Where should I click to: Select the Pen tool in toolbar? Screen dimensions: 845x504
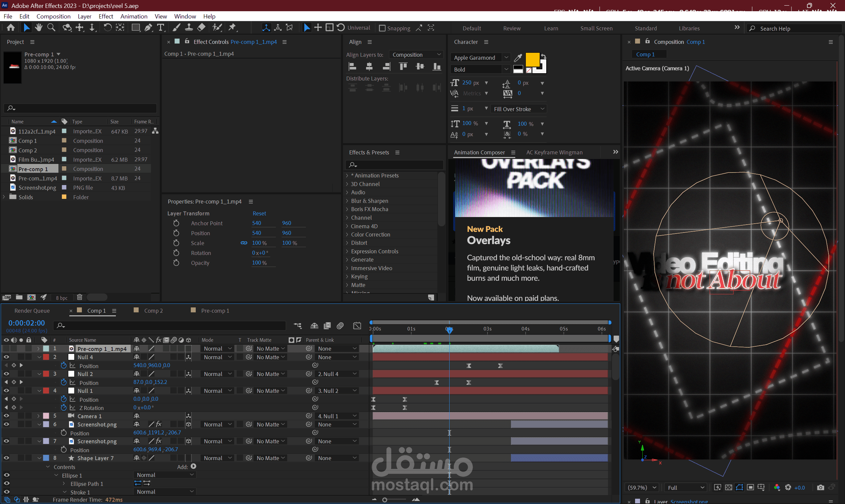(x=149, y=28)
